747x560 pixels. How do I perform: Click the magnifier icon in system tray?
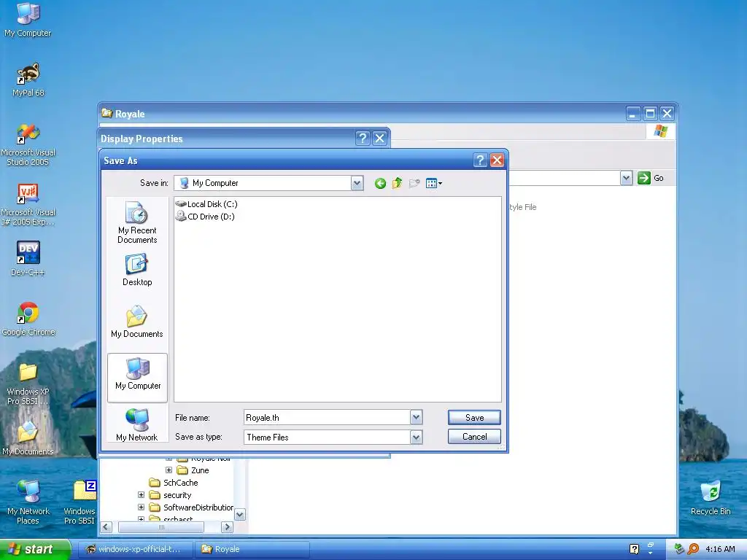[x=693, y=549]
